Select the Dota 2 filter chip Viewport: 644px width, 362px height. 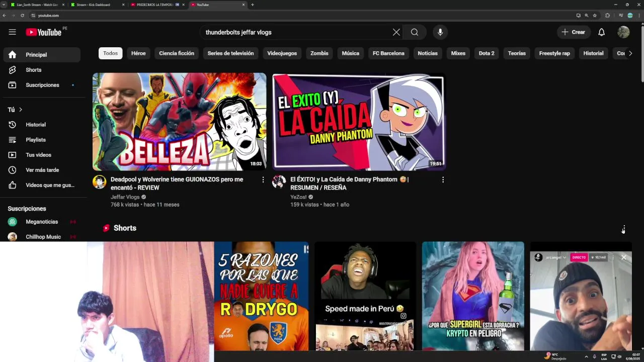pos(487,53)
